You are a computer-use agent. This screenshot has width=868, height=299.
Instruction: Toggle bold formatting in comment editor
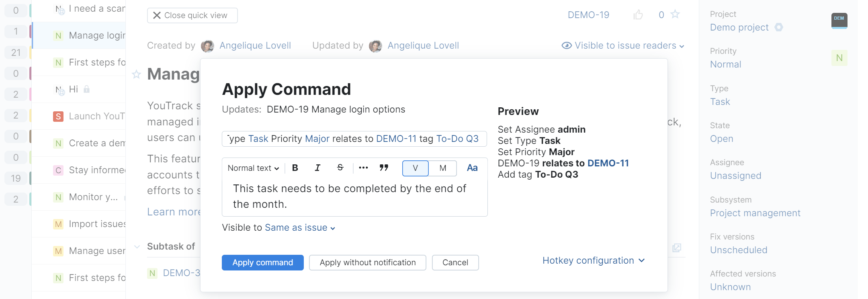295,168
